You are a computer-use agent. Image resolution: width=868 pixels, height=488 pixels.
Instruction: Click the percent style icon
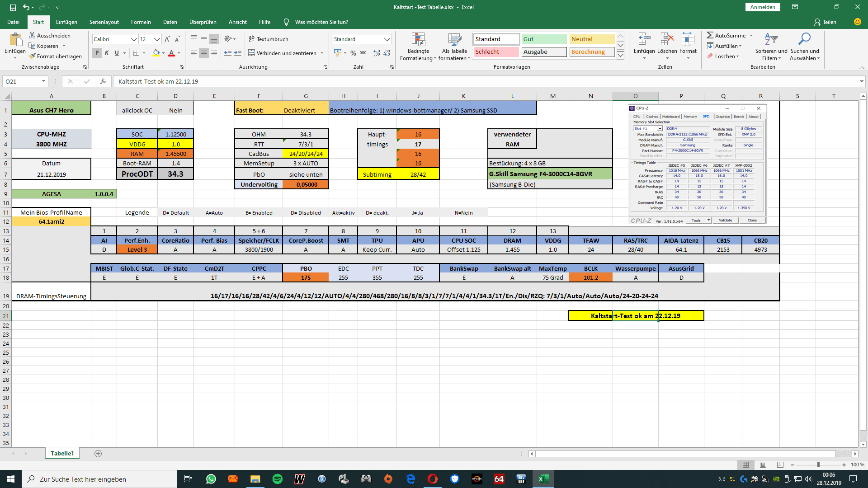coord(353,53)
